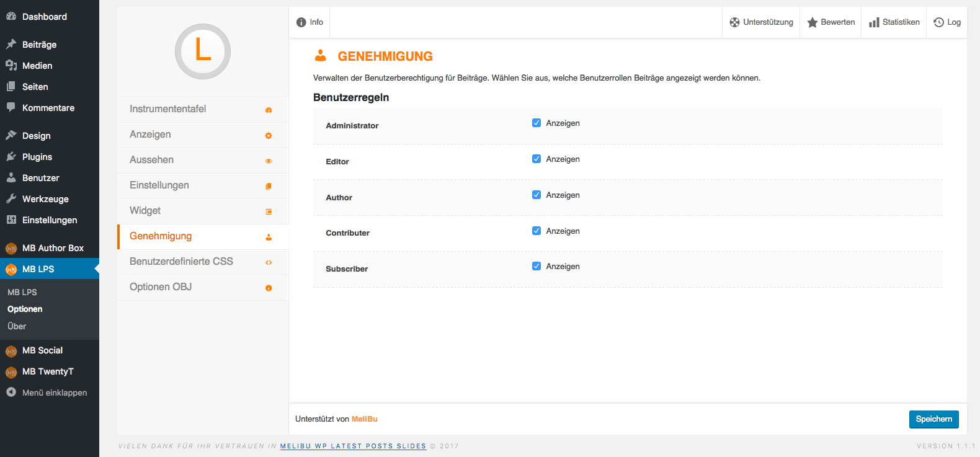Click the MB Social menu icon
The height and width of the screenshot is (457, 980).
pos(11,351)
